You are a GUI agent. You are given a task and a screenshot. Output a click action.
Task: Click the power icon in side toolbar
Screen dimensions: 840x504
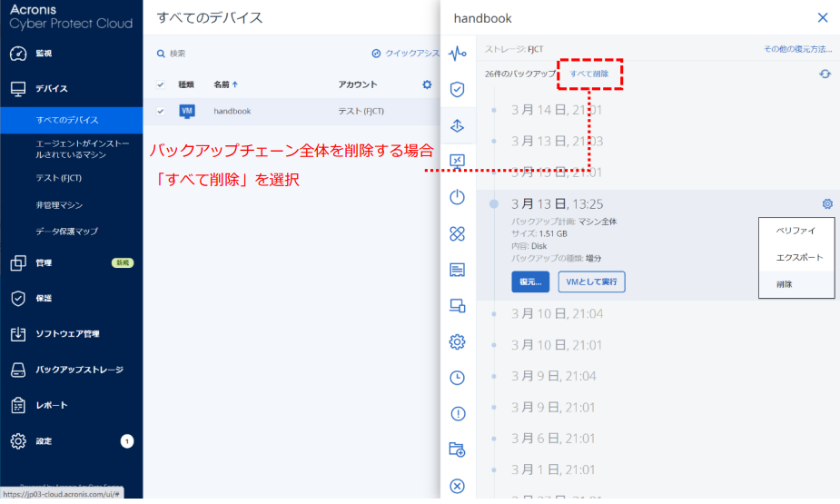(x=458, y=198)
